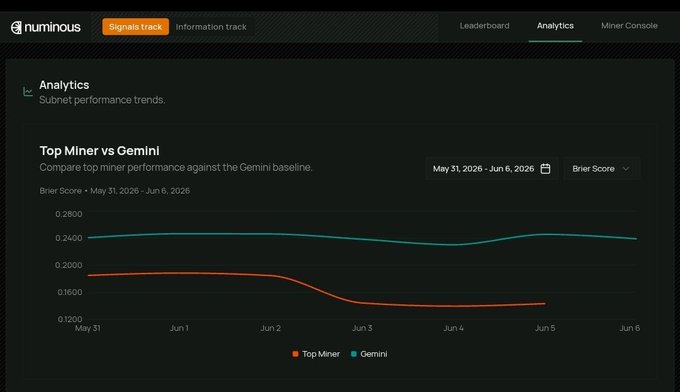Expand the Brier Score dropdown

601,169
